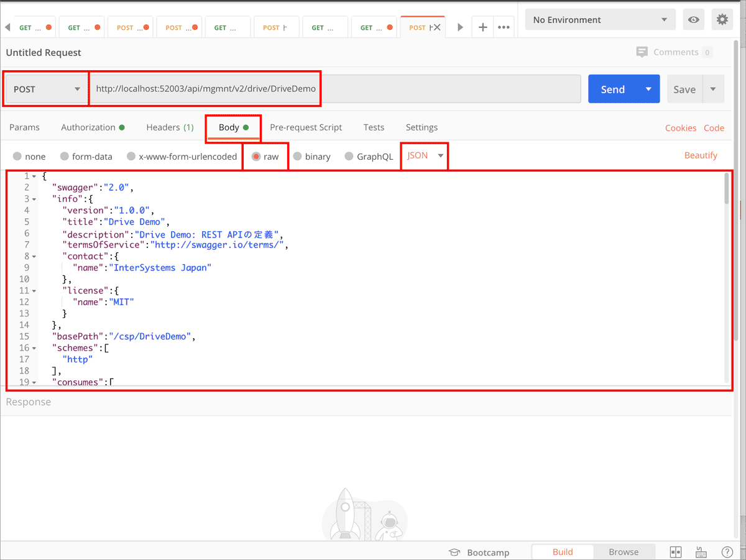Toggle two-pane view layout icon
This screenshot has height=560, width=746.
point(676,552)
